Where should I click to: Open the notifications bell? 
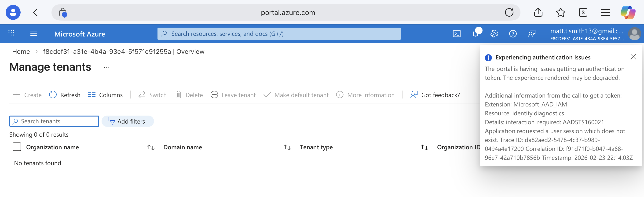[476, 34]
